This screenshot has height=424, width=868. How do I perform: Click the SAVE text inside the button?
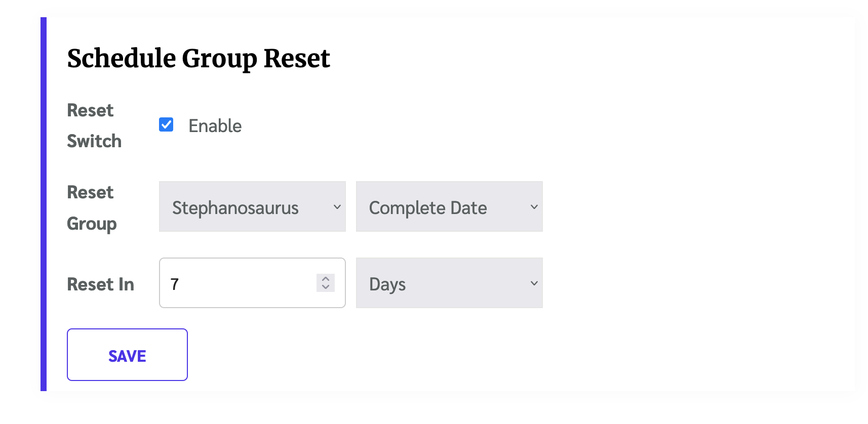[127, 356]
